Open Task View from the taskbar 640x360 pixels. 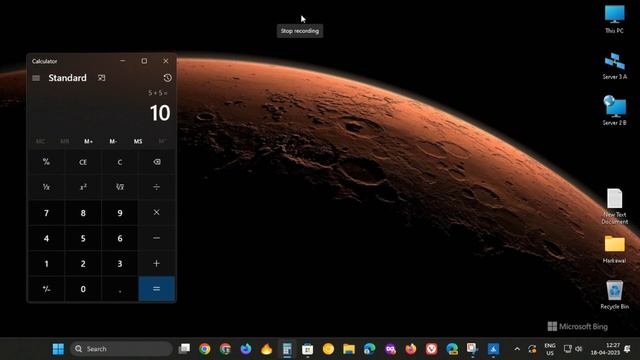184,349
